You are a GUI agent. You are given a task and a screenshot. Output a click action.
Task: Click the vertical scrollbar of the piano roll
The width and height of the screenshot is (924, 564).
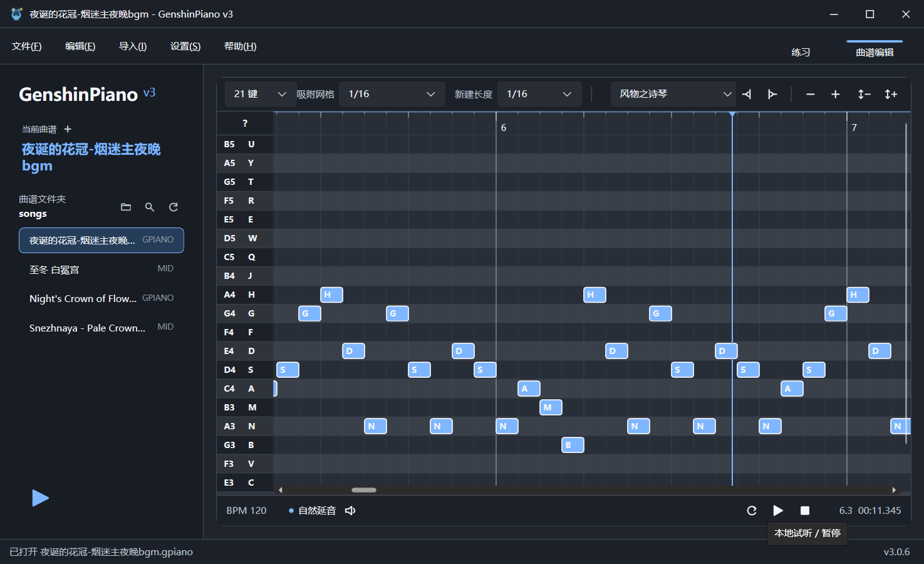906,284
